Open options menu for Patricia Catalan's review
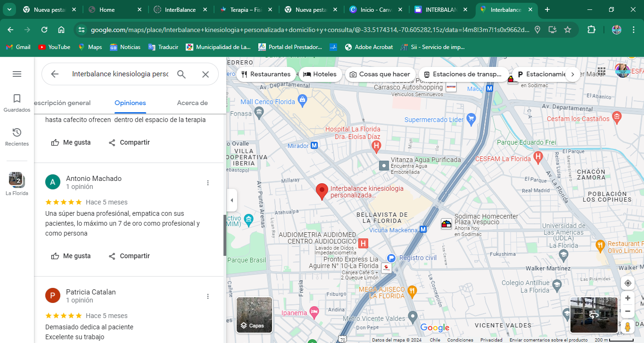644x343 pixels. pyautogui.click(x=208, y=296)
